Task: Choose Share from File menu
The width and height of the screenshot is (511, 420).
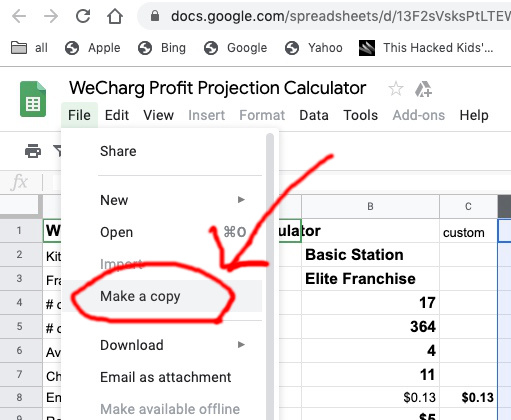Action: click(163, 151)
